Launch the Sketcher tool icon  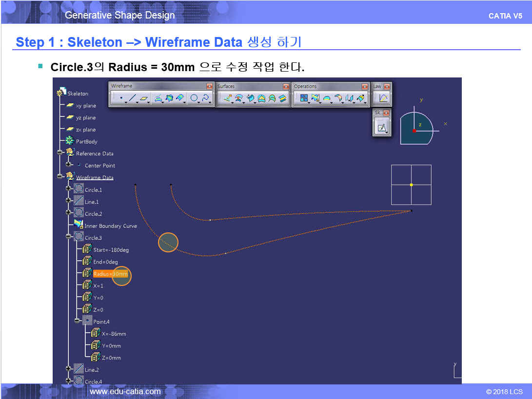point(380,128)
